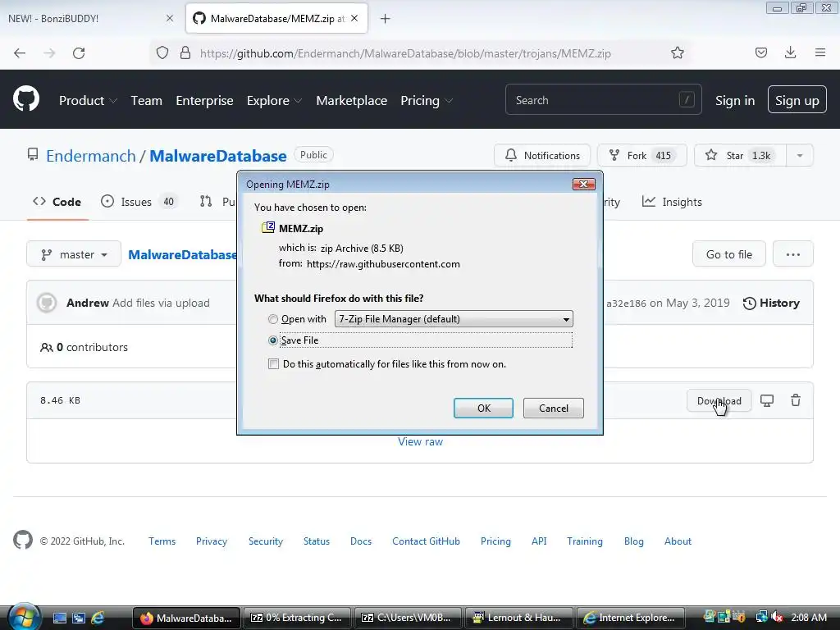Switch to 0% Extracting taskbar window
Viewport: 840px width, 630px height.
coord(297,618)
